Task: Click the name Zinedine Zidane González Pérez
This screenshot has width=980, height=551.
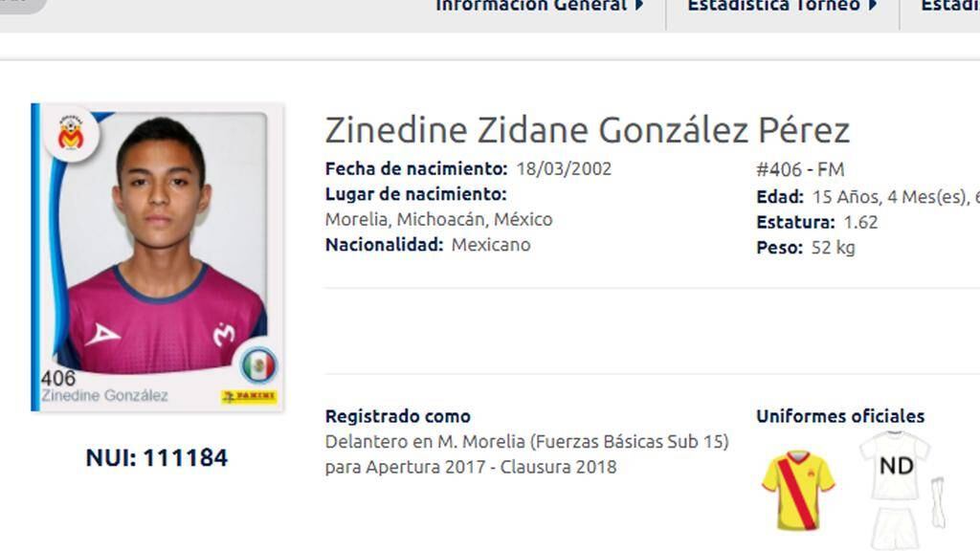Action: click(x=587, y=130)
